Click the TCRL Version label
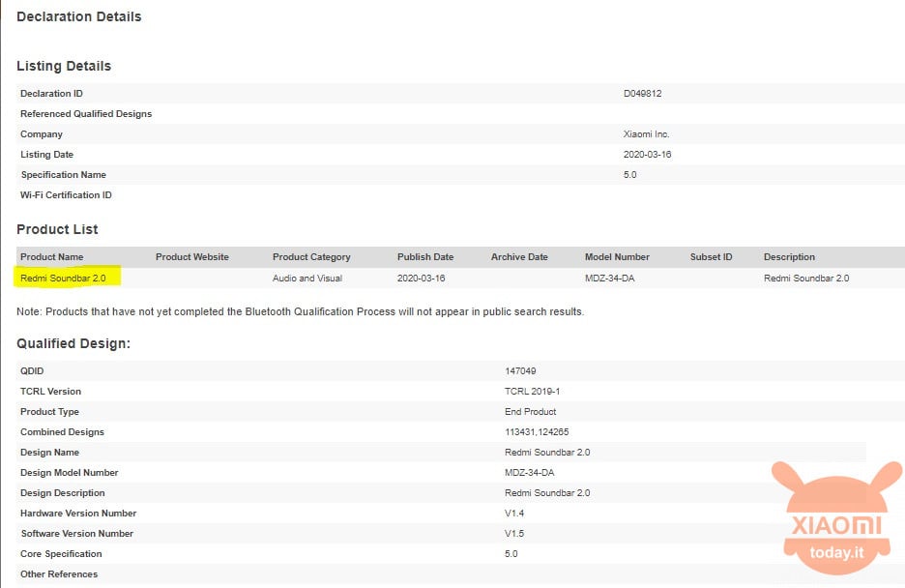Screen dimensions: 905x588 (51, 392)
